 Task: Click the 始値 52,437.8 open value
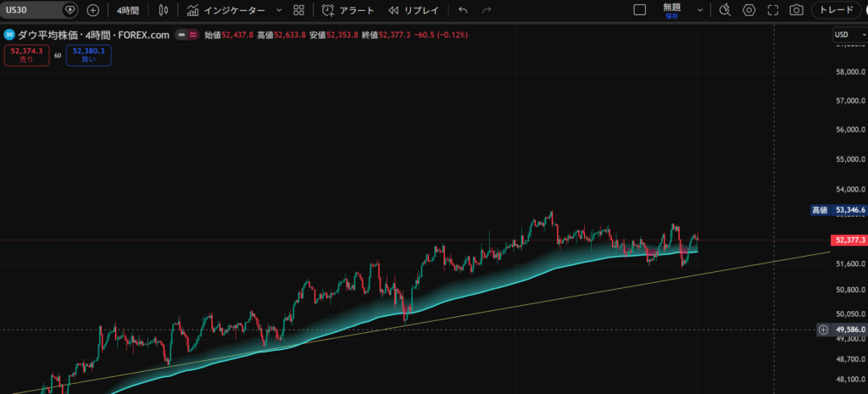click(229, 34)
